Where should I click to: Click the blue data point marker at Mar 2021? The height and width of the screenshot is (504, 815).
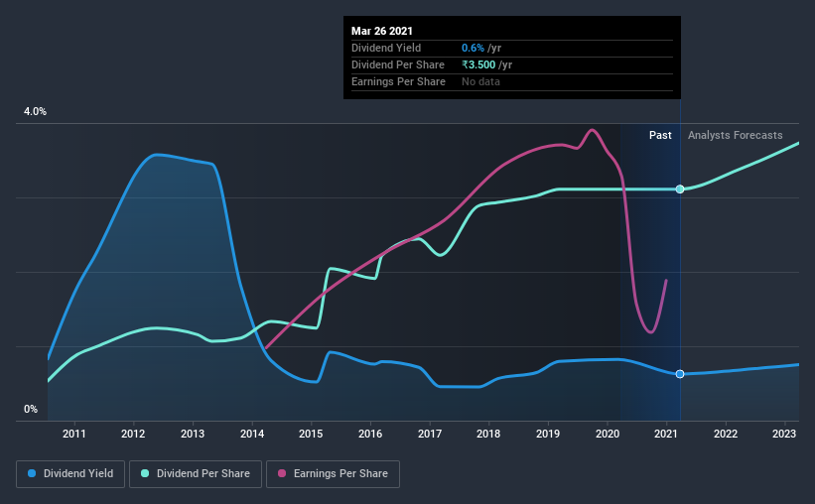click(680, 374)
